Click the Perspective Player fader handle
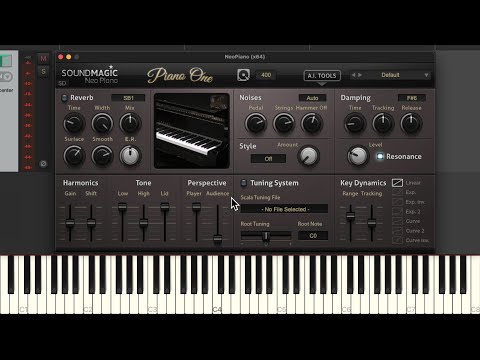The width and height of the screenshot is (480, 360). pos(196,207)
